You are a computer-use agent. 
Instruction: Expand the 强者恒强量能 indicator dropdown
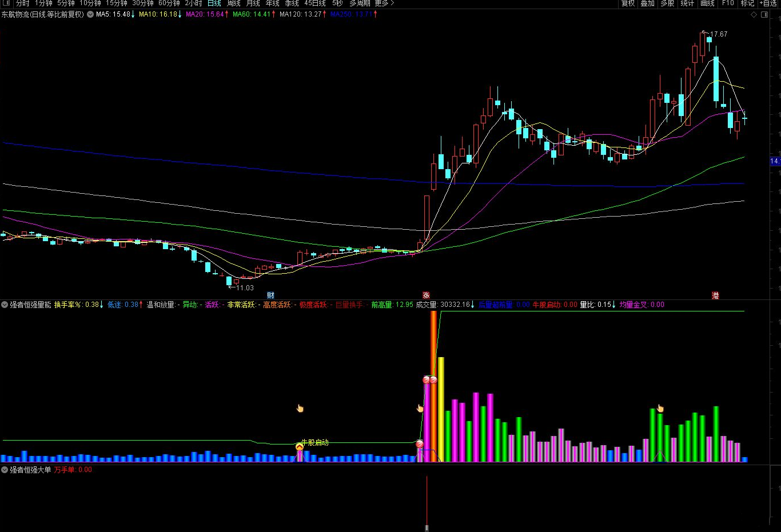coord(5,305)
